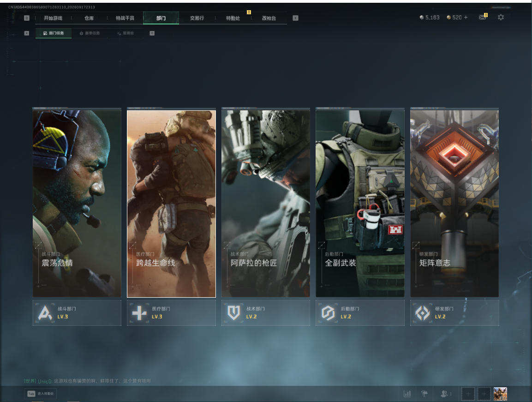The width and height of the screenshot is (532, 402).
Task: Click the 医疗部门 cross emblem icon
Action: click(x=139, y=313)
